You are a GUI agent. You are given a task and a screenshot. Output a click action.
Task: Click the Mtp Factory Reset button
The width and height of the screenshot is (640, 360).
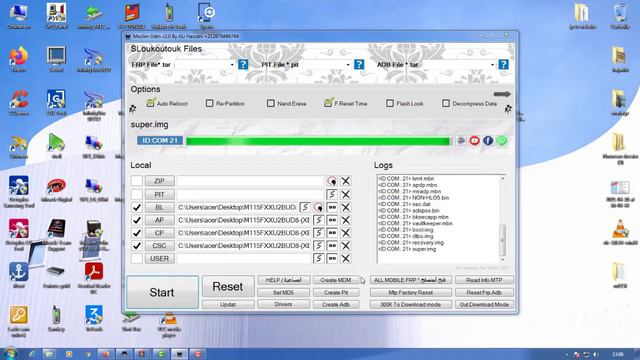click(411, 293)
